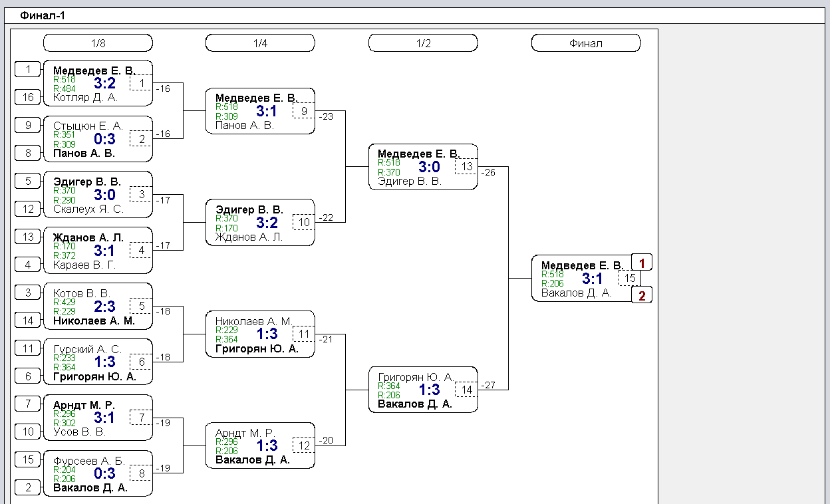Click seed box 11 beside Гурский
Image resolution: width=830 pixels, height=504 pixels.
point(28,348)
